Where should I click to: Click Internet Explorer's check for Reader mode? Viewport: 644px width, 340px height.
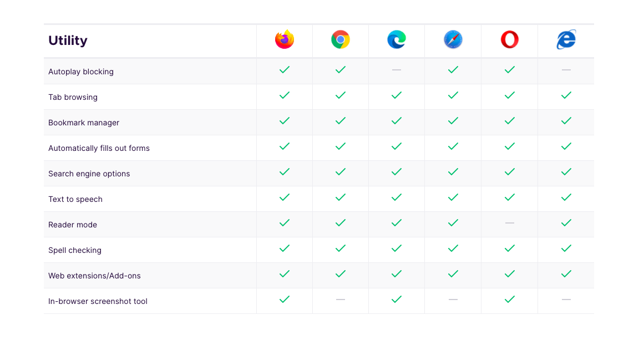[x=566, y=223]
